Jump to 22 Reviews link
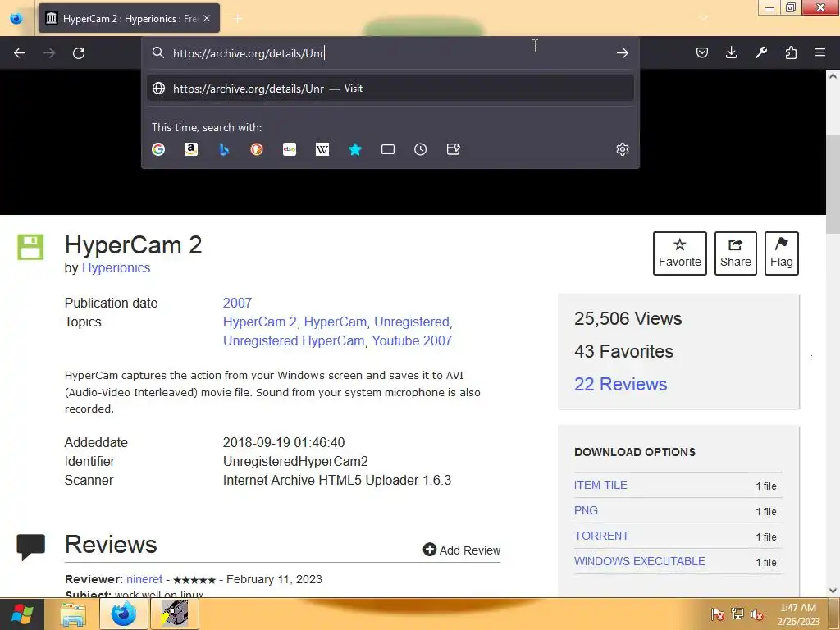The width and height of the screenshot is (840, 630). click(x=620, y=384)
